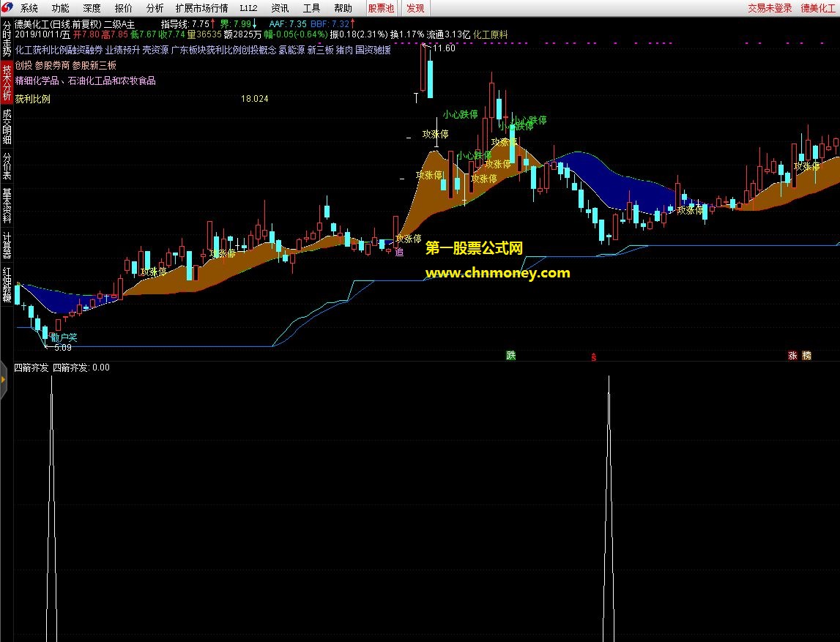Click the BBF: 7.32 indicator value
The height and width of the screenshot is (642, 840).
332,24
